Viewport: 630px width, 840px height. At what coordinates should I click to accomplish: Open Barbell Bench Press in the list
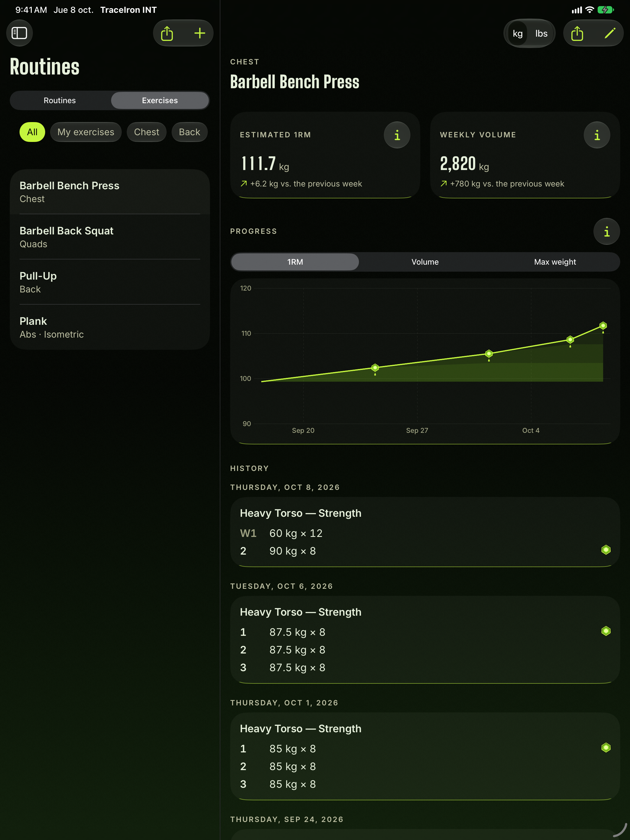click(110, 192)
